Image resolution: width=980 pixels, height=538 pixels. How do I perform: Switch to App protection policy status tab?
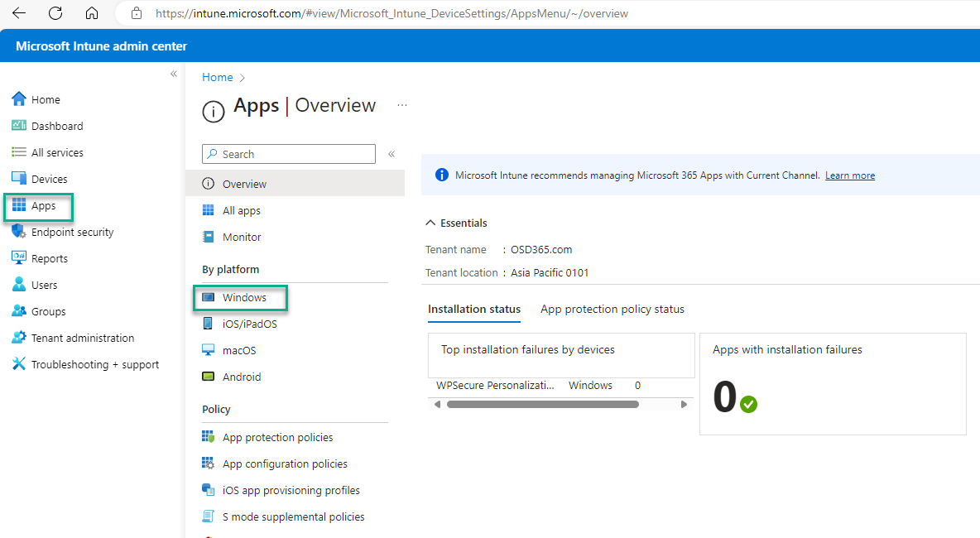(612, 309)
